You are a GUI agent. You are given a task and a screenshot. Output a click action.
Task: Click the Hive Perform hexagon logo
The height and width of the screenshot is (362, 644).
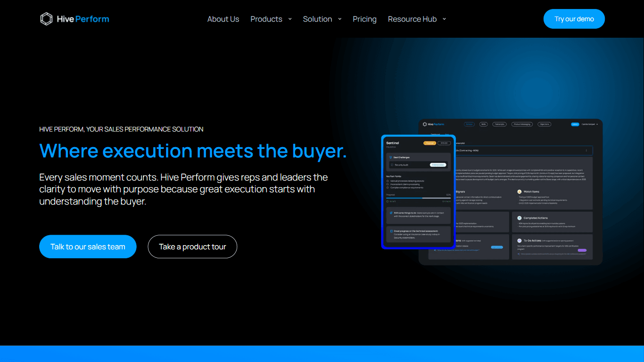click(x=46, y=19)
